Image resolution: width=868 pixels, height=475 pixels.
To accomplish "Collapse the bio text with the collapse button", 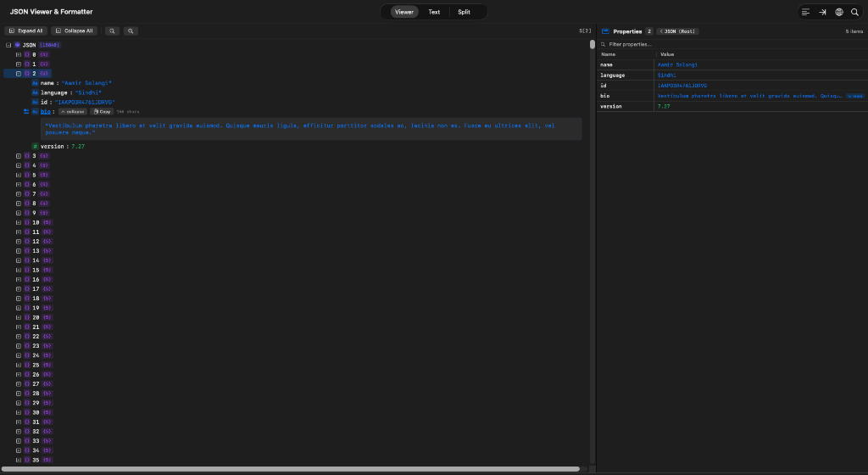I will 73,111.
